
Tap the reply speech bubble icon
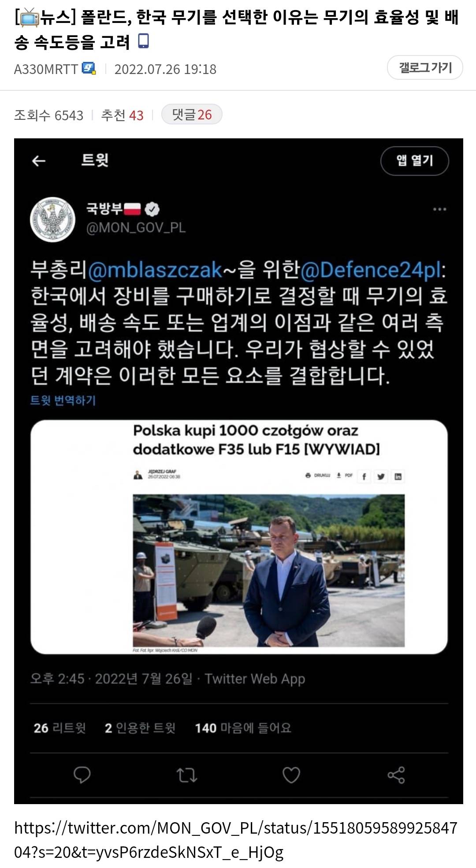point(82,775)
